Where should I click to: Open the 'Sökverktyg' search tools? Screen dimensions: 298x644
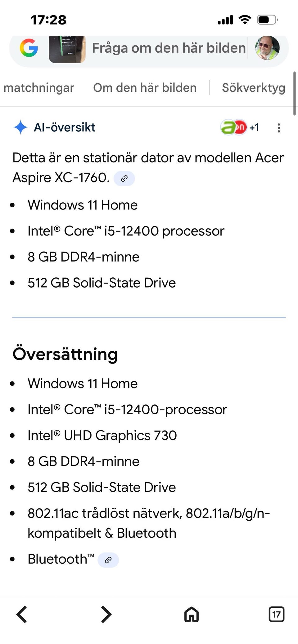(x=253, y=88)
